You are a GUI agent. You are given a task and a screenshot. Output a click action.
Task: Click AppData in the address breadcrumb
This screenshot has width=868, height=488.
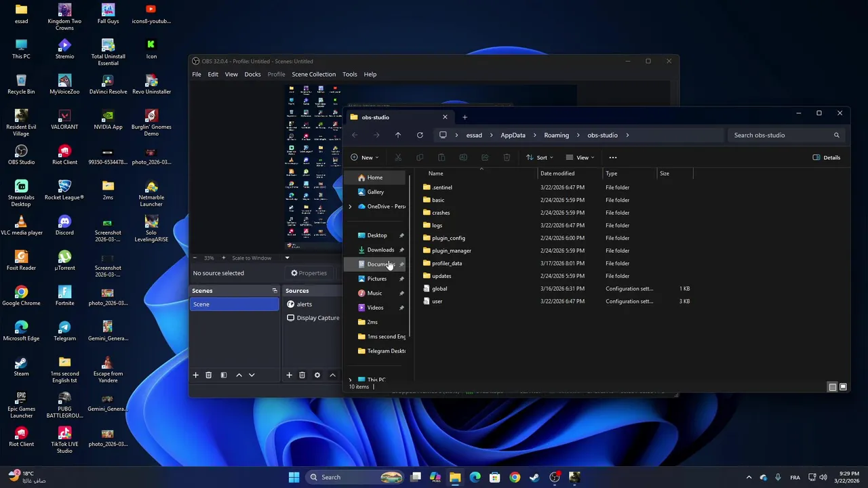(x=513, y=135)
